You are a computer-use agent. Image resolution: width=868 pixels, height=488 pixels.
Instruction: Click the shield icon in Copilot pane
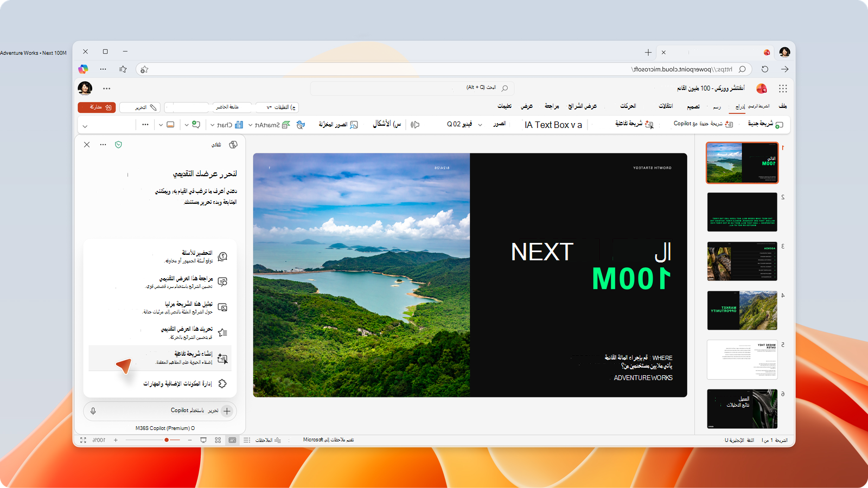[119, 145]
